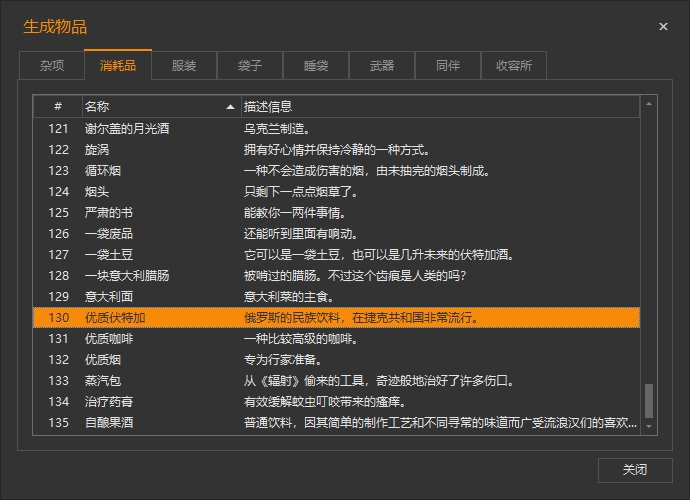Viewport: 690px width, 500px height.
Task: Open the 同伴 tab
Action: [x=448, y=66]
